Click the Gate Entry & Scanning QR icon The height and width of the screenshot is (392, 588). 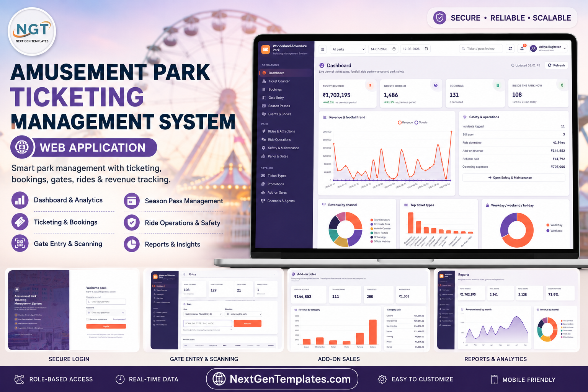20,243
